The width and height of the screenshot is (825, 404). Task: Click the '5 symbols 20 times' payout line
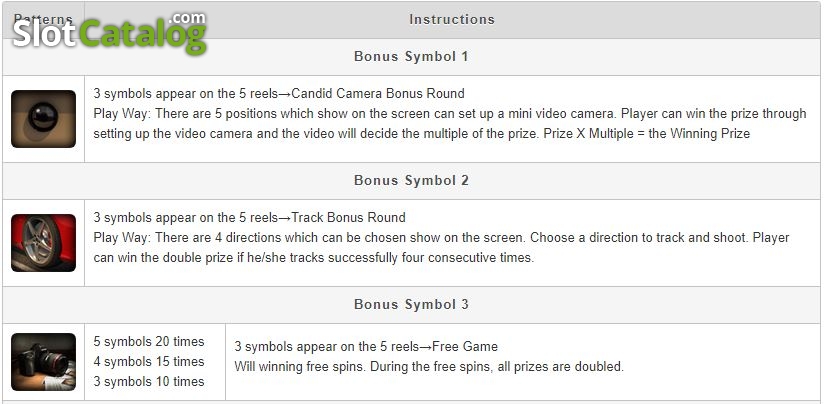click(149, 342)
